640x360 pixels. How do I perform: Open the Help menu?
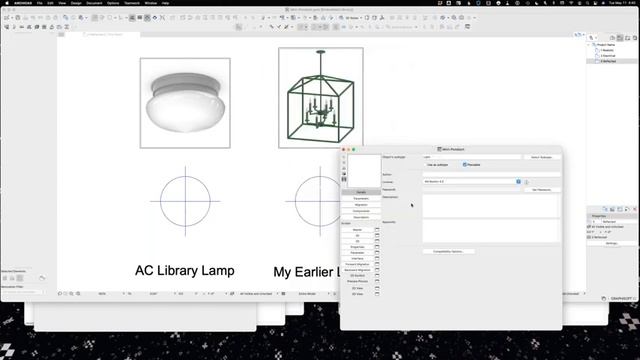coord(165,3)
